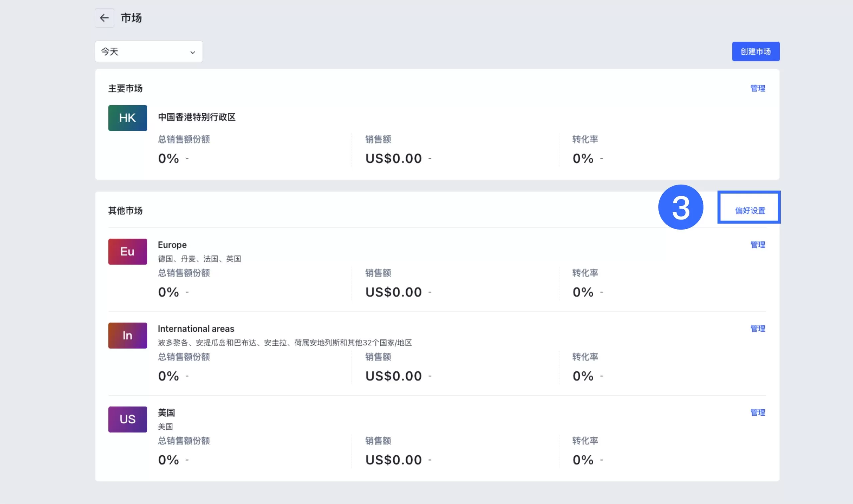Click the HK primary market icon
Viewport: 853px width, 504px height.
click(127, 118)
